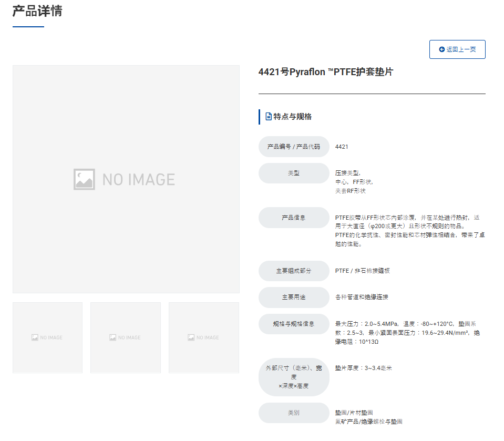The width and height of the screenshot is (504, 441).
Task: Click the 类型 label pill
Action: (x=294, y=173)
